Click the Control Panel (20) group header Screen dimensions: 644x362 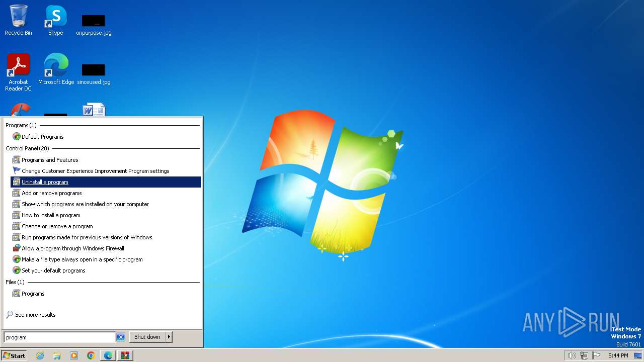pyautogui.click(x=28, y=148)
